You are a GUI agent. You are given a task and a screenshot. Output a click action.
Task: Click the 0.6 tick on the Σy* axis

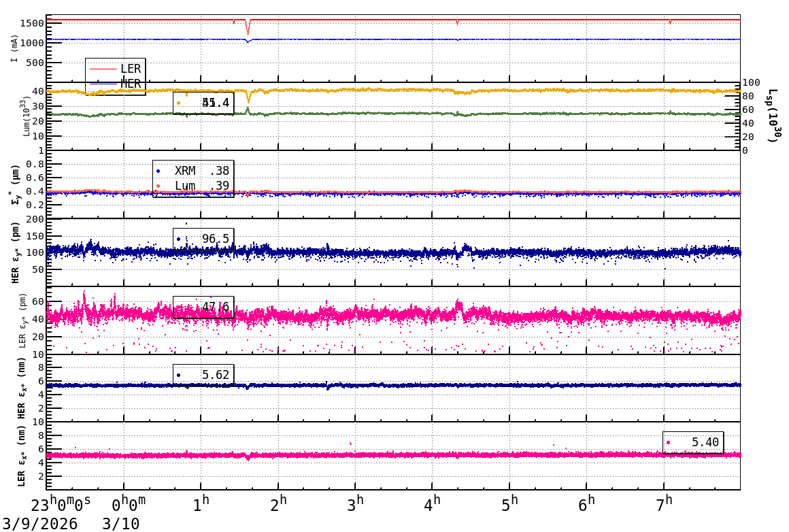35,178
